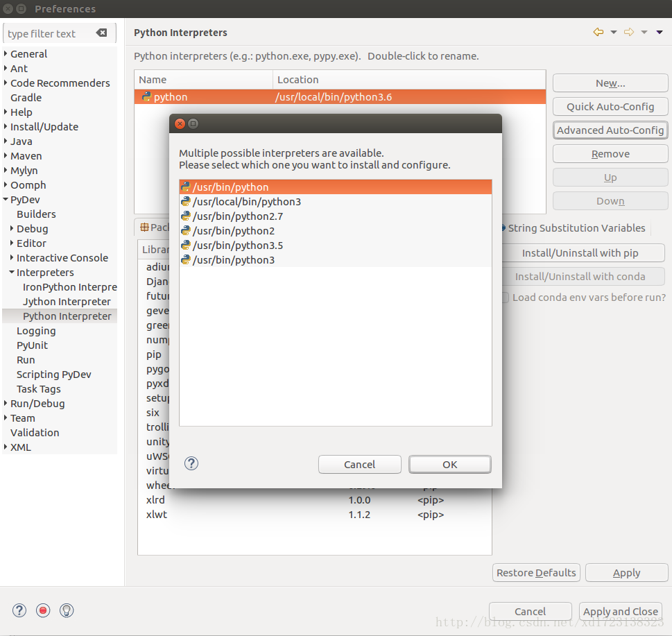Collapse the Interpreters tree node
The height and width of the screenshot is (636, 672).
coord(12,272)
